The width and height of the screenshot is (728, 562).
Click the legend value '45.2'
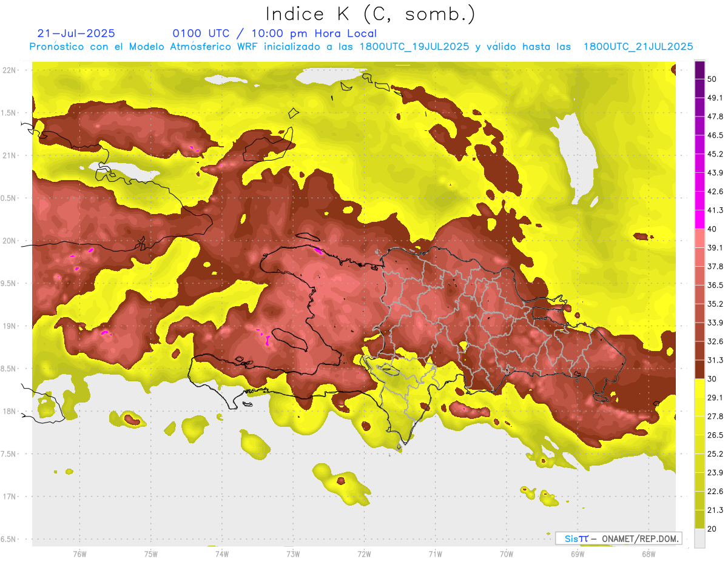pos(715,154)
